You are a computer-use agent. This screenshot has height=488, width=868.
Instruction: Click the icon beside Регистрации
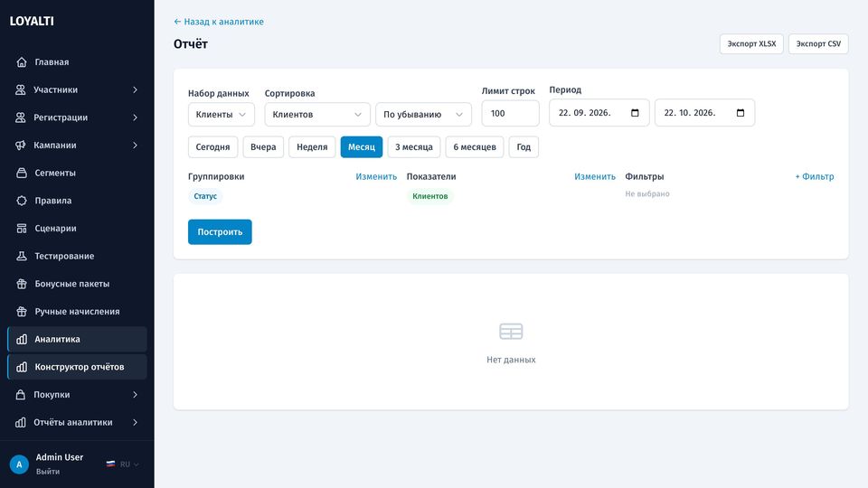click(21, 117)
